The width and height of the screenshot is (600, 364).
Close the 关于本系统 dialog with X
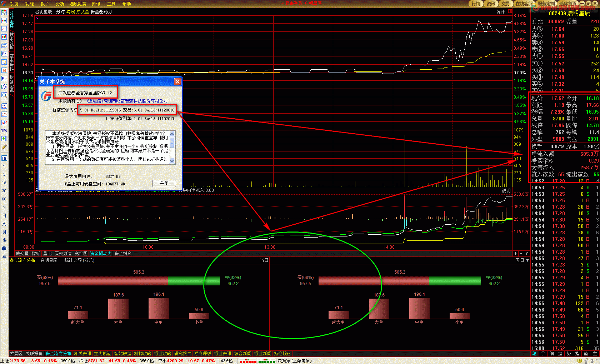coord(177,81)
